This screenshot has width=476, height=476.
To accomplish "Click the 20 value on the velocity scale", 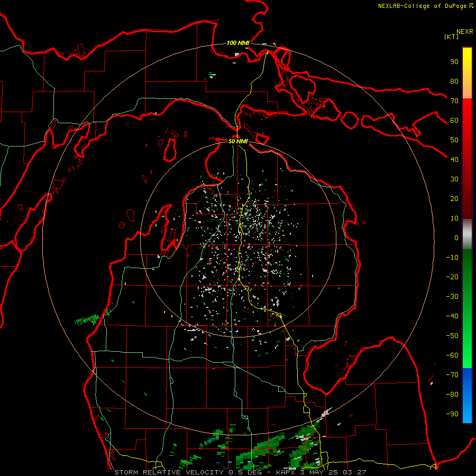I will point(454,198).
